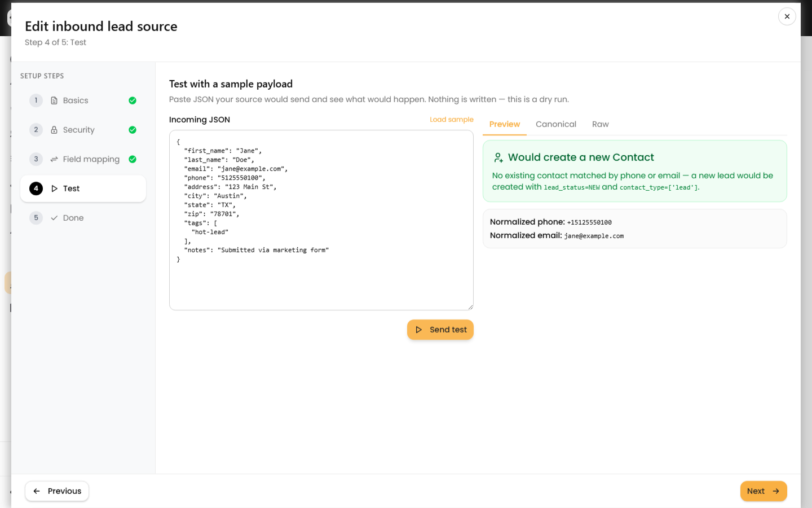812x508 pixels.
Task: Proceed with the Next button
Action: tap(764, 491)
